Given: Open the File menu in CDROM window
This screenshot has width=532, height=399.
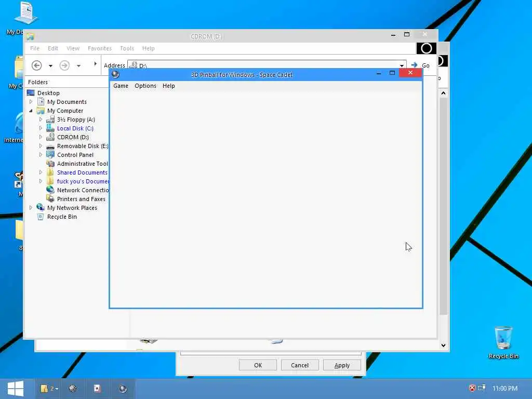Looking at the screenshot, I should tap(35, 48).
